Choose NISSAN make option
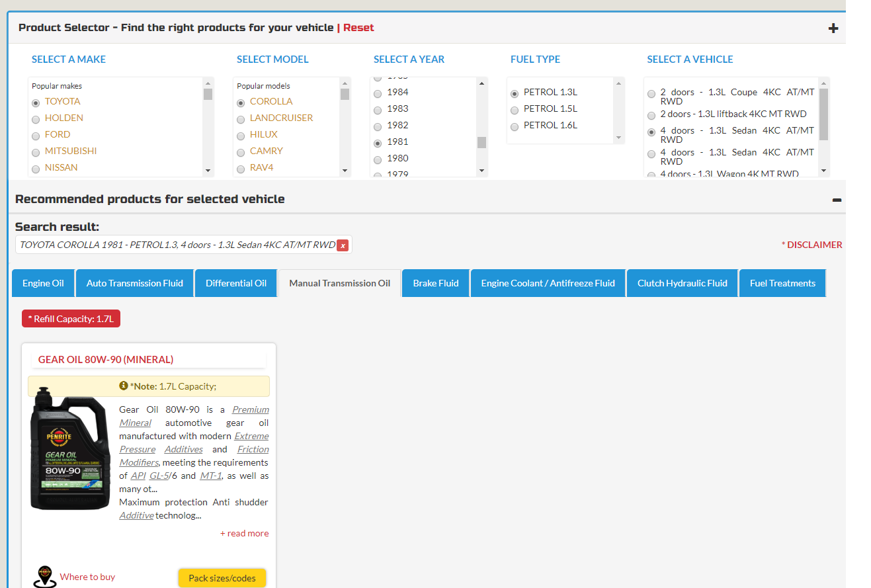871x588 pixels. coord(36,169)
